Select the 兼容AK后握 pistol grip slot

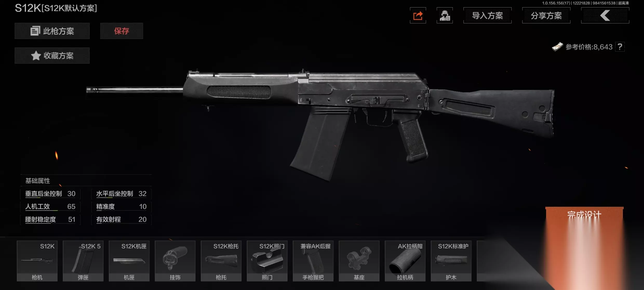pyautogui.click(x=313, y=261)
